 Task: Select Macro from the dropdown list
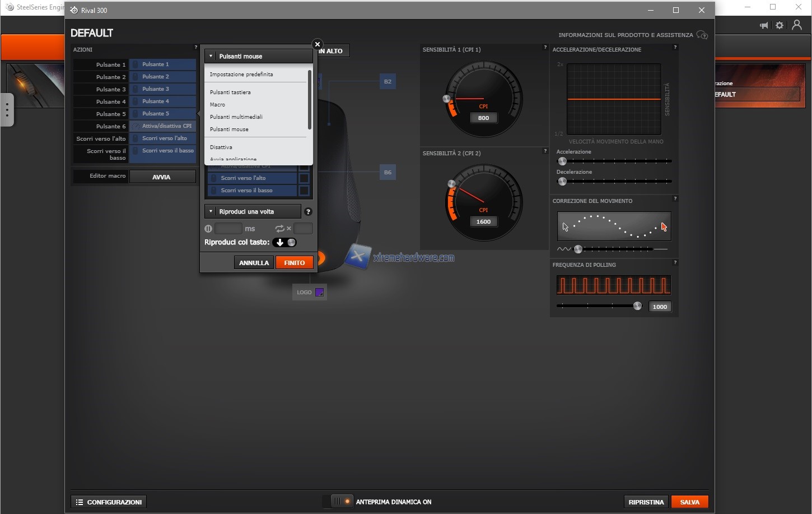(217, 105)
